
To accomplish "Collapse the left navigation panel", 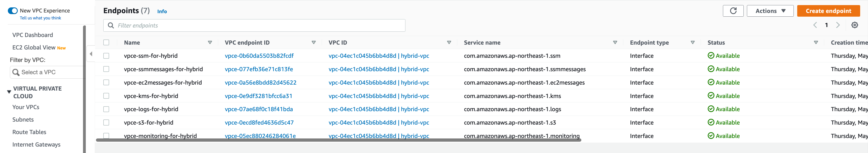I will [91, 53].
